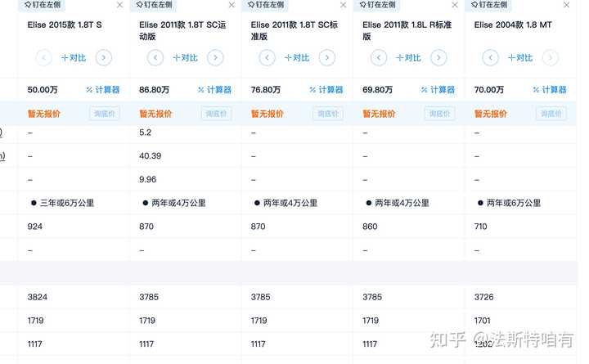
Task: Open 计算器 for the 70.00万 model
Action: 550,90
